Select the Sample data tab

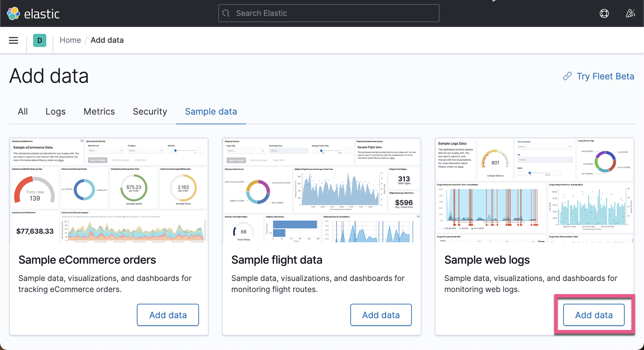click(211, 111)
